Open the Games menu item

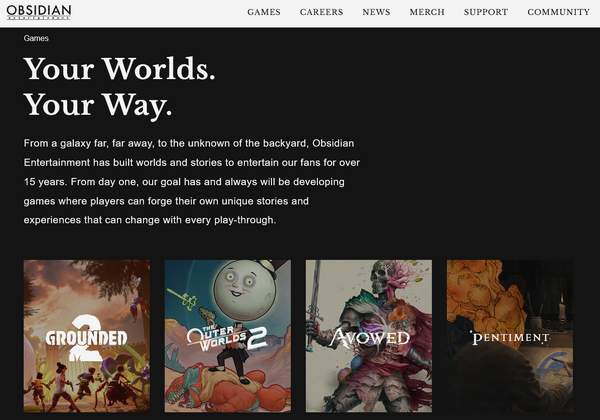264,12
